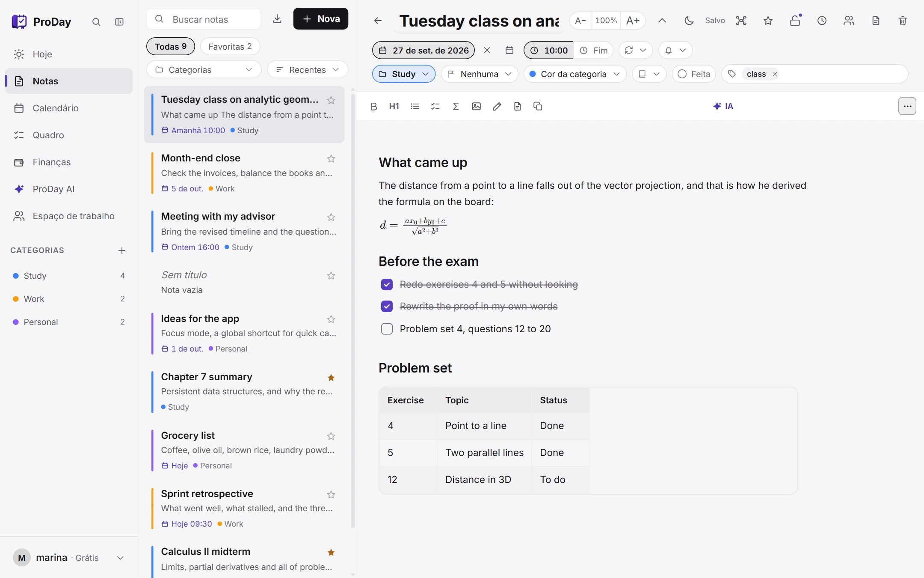Favorite the Month-end close note
The width and height of the screenshot is (924, 578).
[331, 159]
